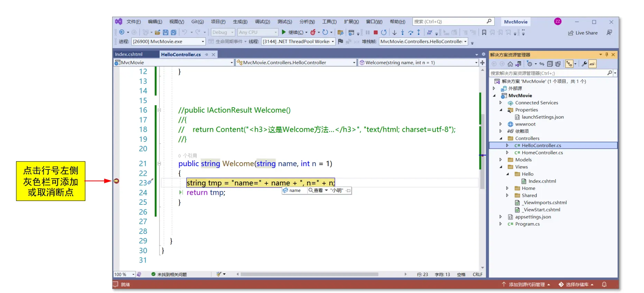Screen dimensions: 644x293
Task: Click the Navigate Backward arrow icon
Action: click(122, 32)
